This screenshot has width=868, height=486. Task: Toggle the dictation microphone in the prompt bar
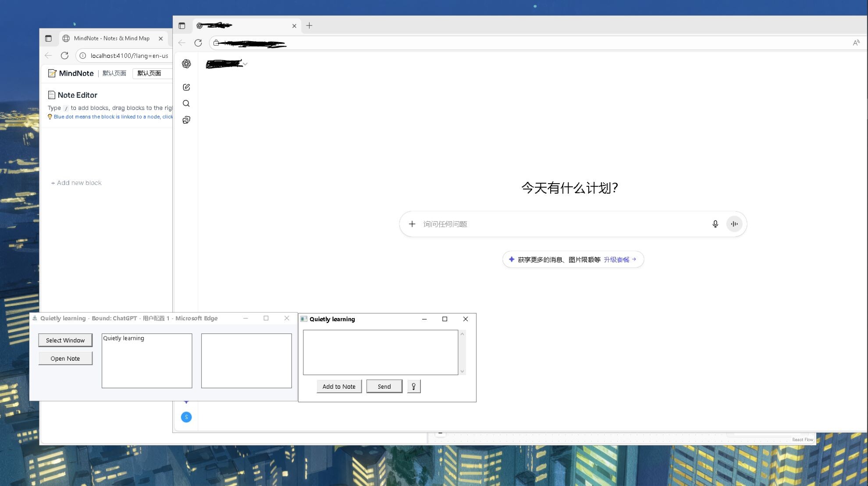point(715,223)
